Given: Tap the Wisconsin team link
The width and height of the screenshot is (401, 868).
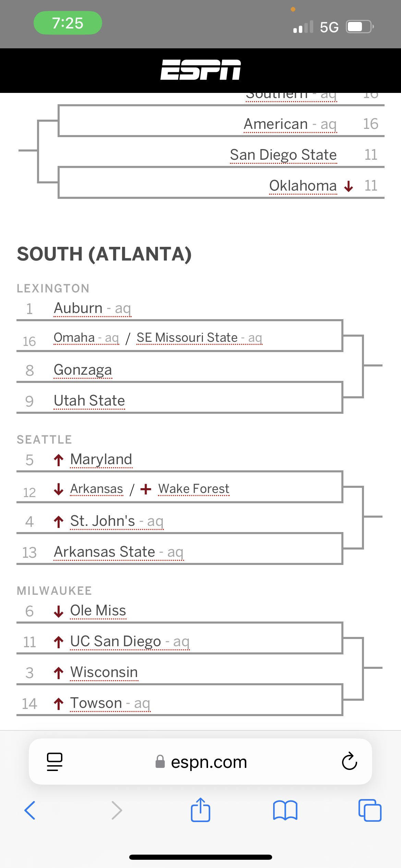Looking at the screenshot, I should tap(104, 672).
